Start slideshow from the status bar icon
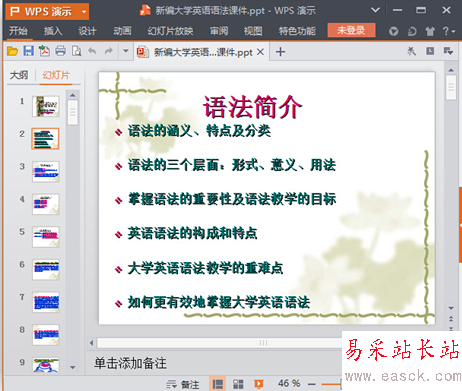This screenshot has width=462, height=391. click(x=259, y=384)
